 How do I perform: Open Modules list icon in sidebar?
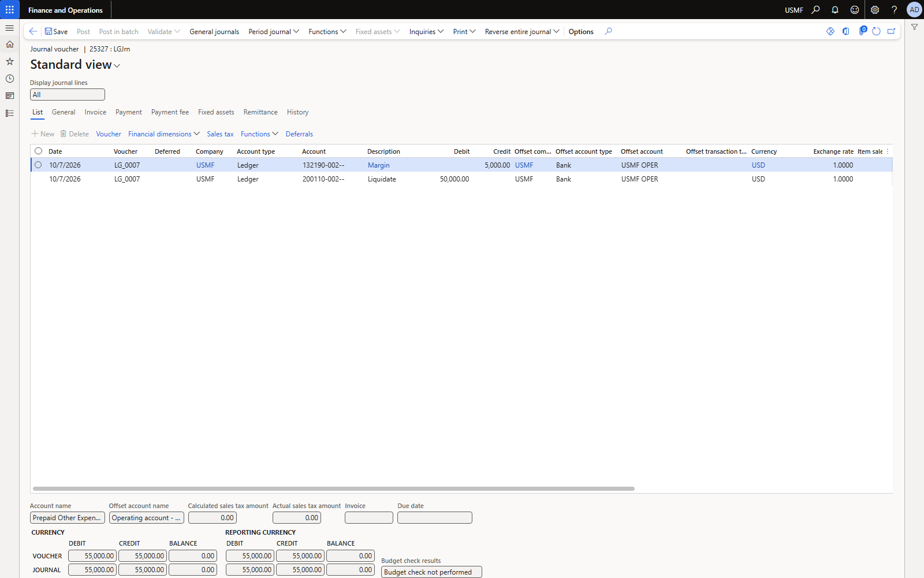9,113
